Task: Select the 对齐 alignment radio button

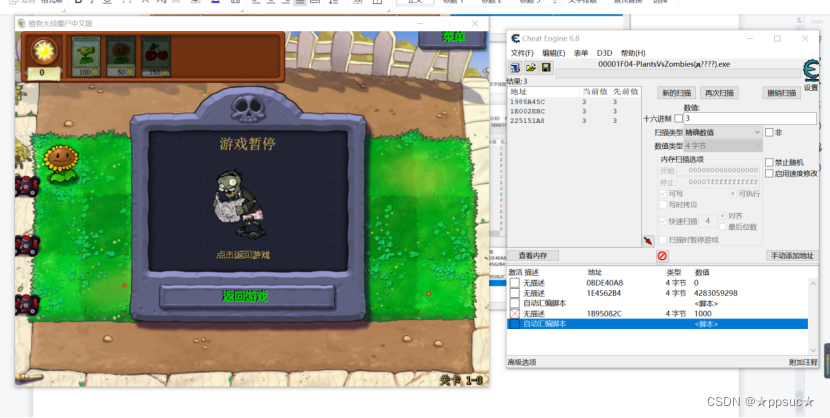Action: tap(723, 216)
